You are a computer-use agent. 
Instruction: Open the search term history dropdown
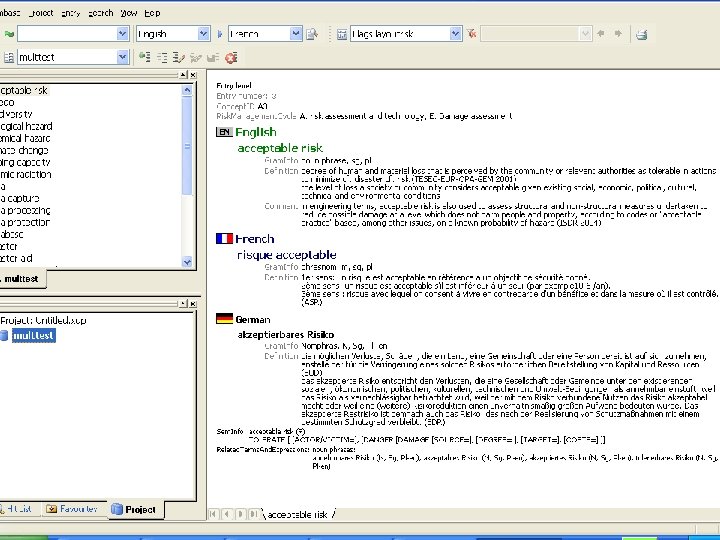click(x=122, y=34)
